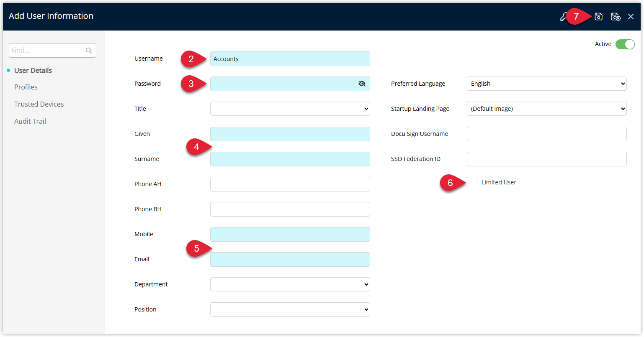Select User Details in sidebar

pos(33,70)
